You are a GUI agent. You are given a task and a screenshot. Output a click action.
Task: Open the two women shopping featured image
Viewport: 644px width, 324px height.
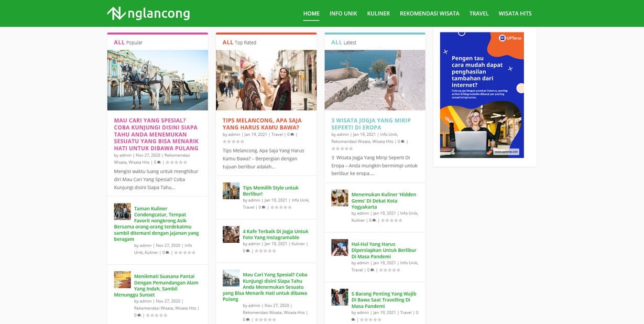click(x=266, y=80)
